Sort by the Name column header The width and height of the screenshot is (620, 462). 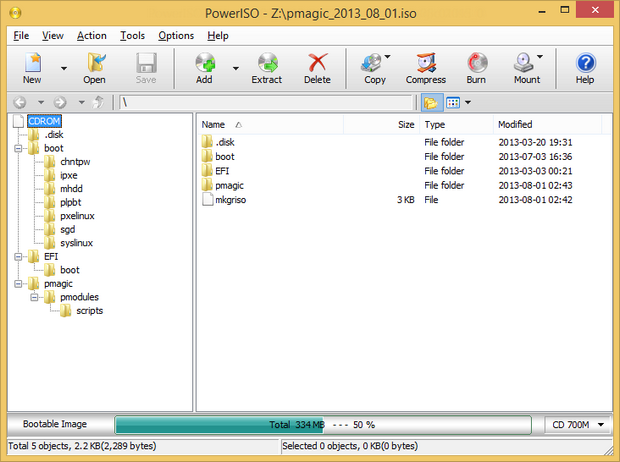(x=270, y=125)
